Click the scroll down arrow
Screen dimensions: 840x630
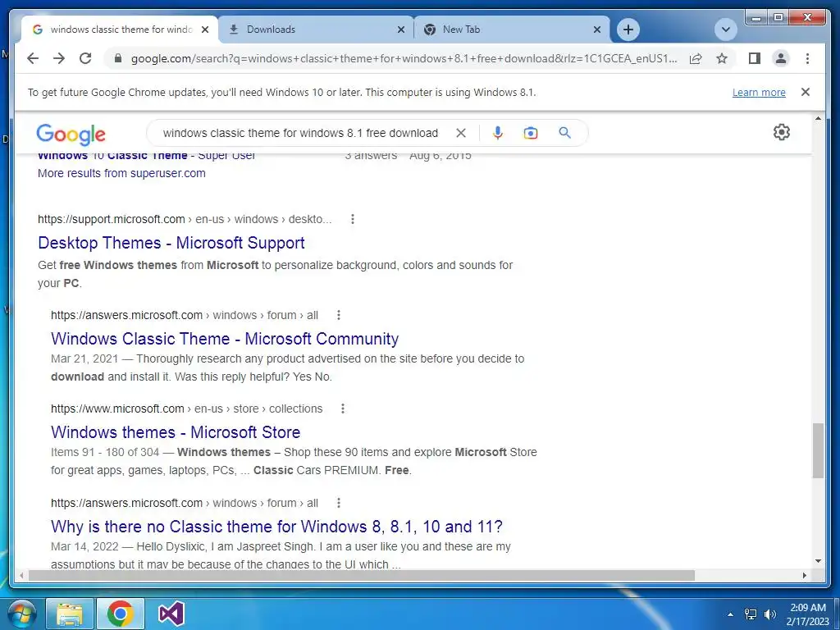click(818, 561)
